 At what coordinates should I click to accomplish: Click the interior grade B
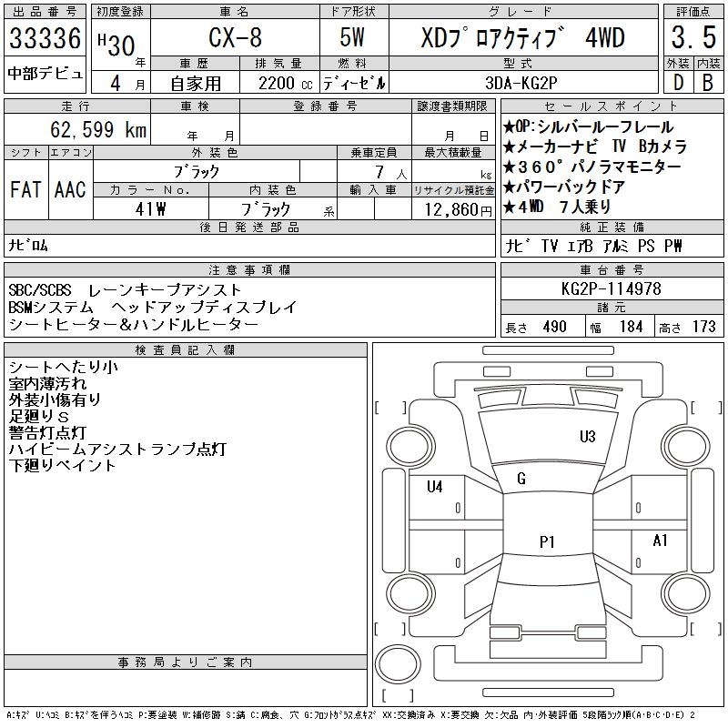click(708, 83)
